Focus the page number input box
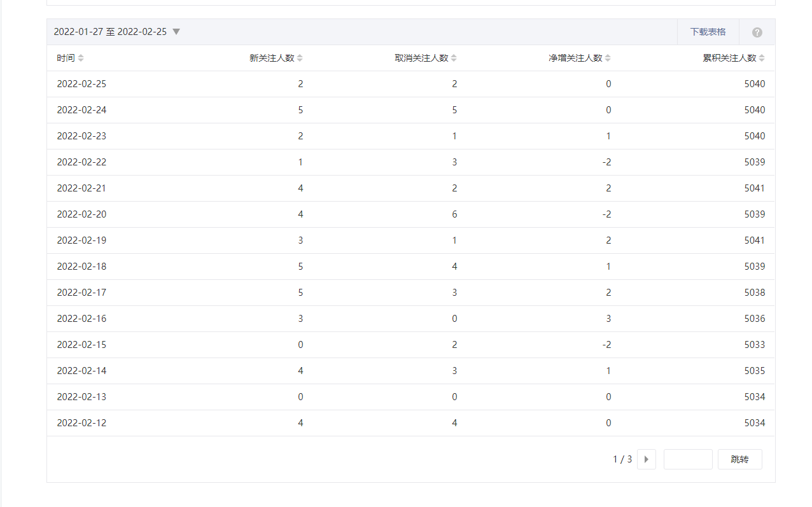The image size is (812, 507). (687, 459)
